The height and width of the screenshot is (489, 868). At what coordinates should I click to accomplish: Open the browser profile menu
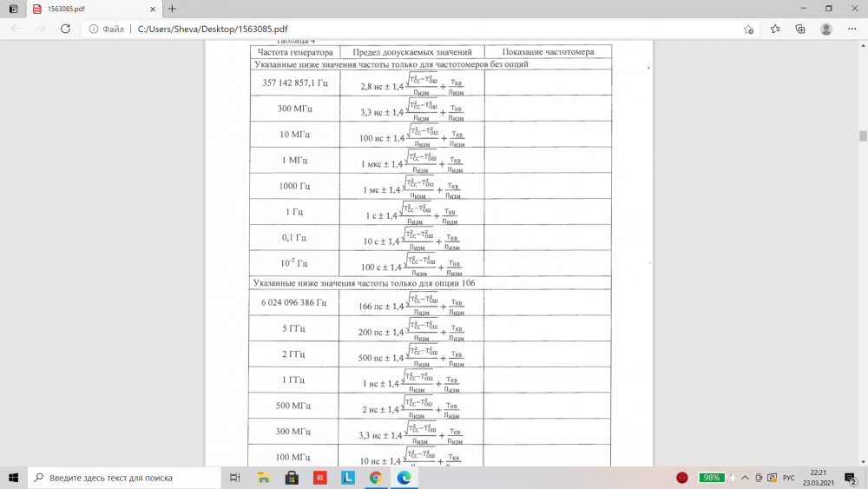(826, 29)
